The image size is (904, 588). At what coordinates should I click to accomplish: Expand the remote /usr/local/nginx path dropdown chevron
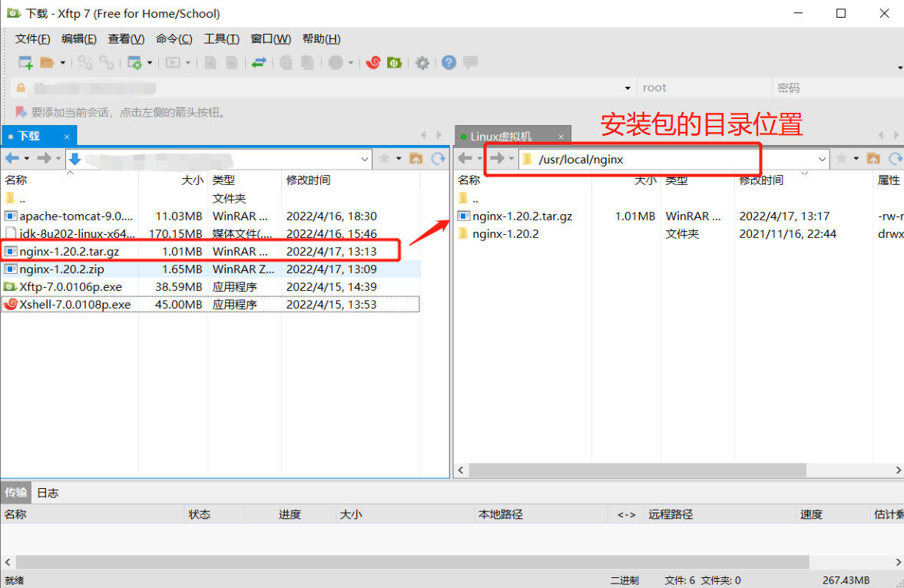(x=822, y=159)
